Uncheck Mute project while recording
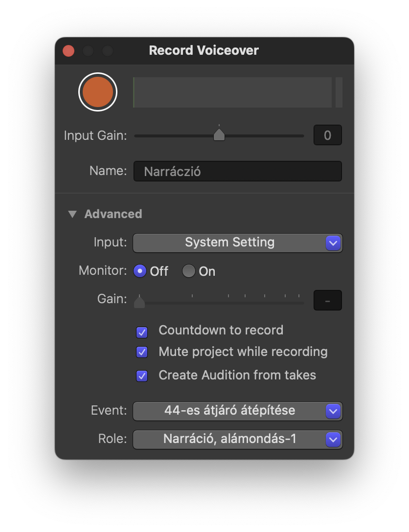 (142, 352)
